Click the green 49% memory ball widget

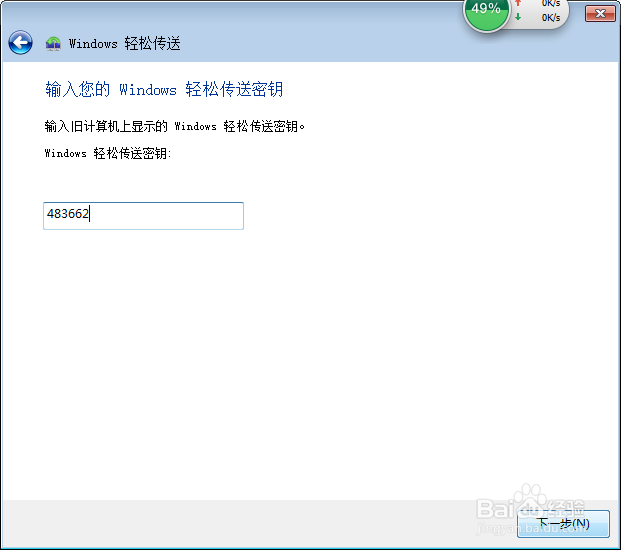click(486, 12)
